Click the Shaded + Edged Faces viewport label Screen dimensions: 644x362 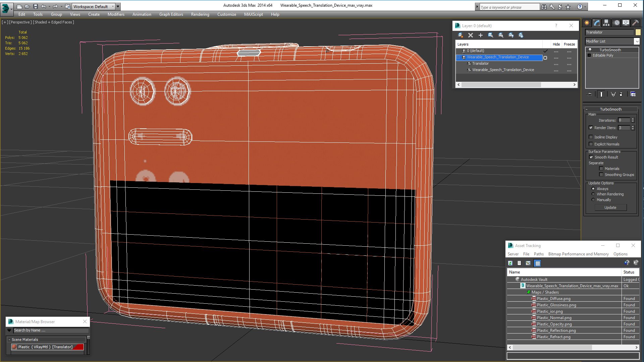pyautogui.click(x=53, y=22)
